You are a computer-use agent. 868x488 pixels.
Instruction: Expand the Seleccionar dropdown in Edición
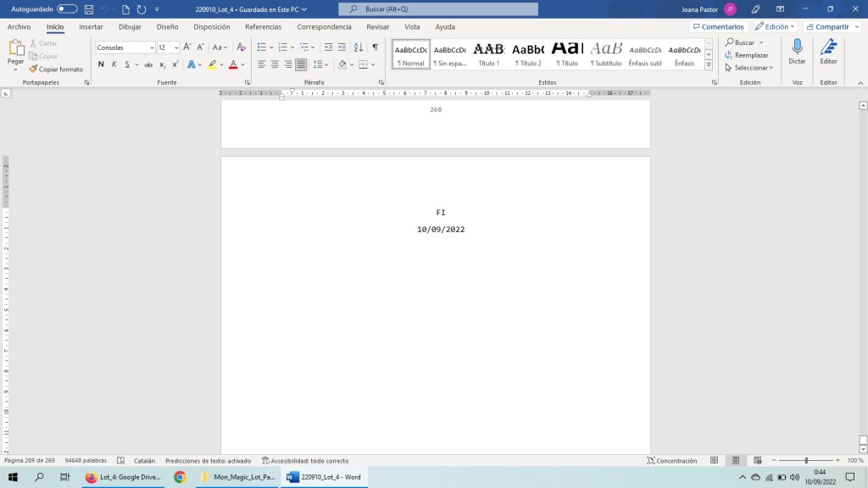point(753,68)
